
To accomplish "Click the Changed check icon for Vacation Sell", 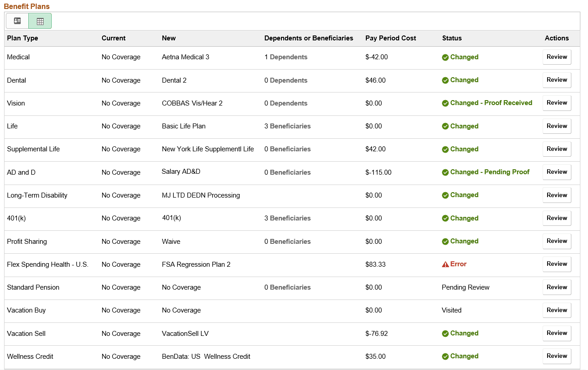I will click(445, 333).
